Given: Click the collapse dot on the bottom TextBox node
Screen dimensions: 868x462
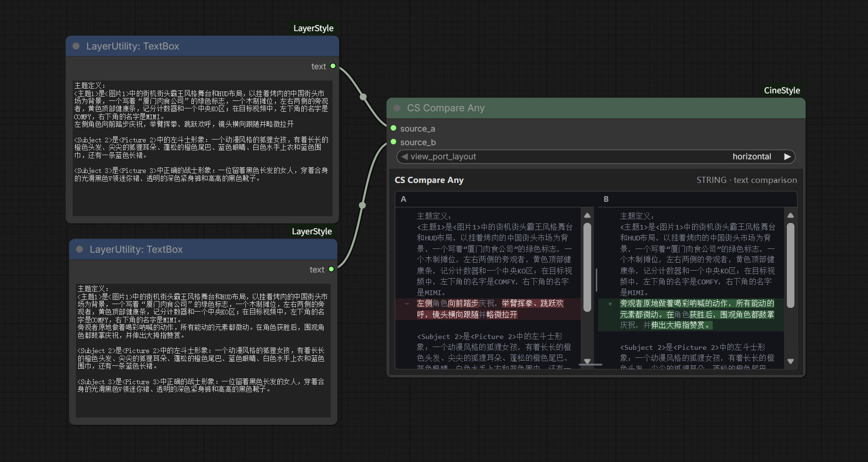Looking at the screenshot, I should coord(79,249).
